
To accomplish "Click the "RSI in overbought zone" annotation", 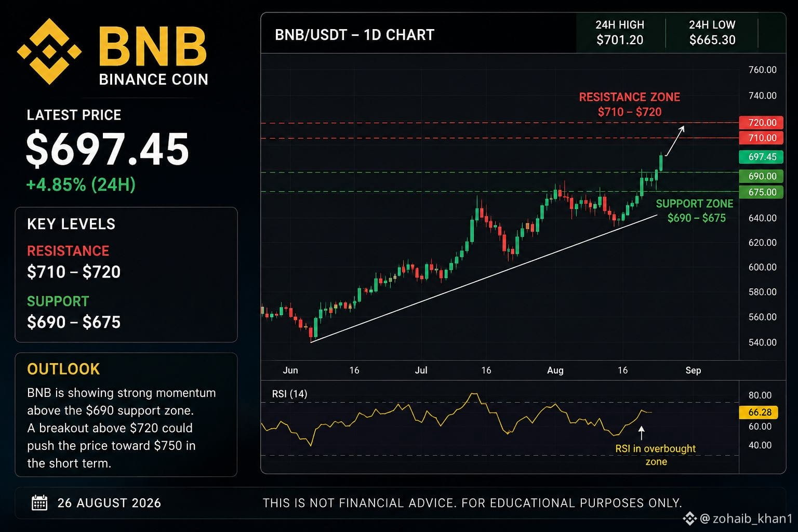I will click(656, 455).
